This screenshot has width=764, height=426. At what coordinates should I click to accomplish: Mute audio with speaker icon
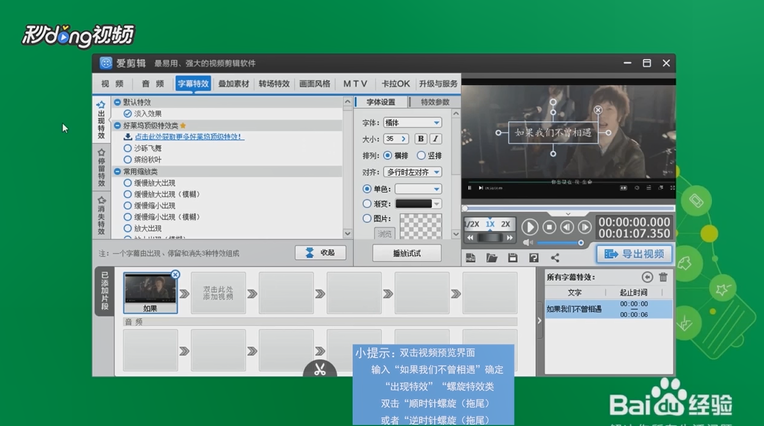coord(528,242)
